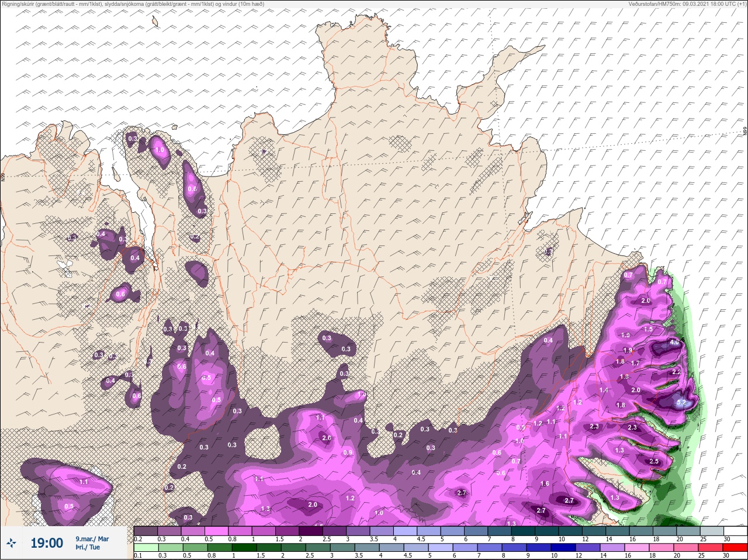
Task: Click the 1.4 precipitation value on the map
Action: (x=604, y=390)
